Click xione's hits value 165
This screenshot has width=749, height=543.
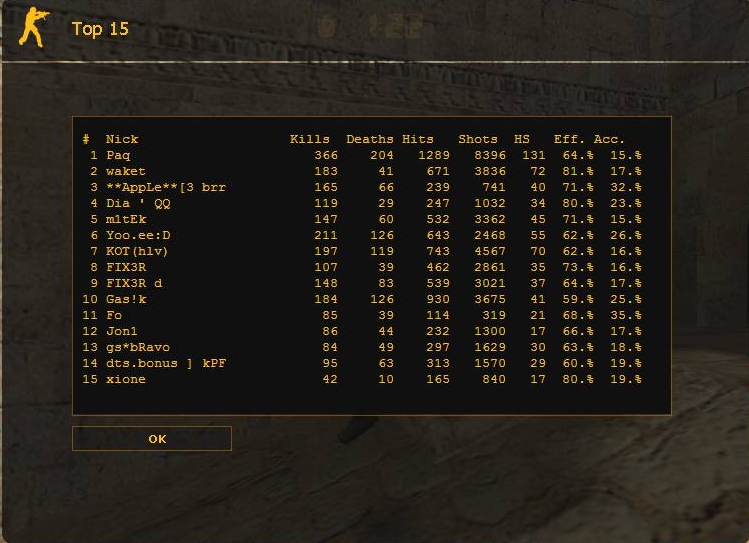point(438,379)
